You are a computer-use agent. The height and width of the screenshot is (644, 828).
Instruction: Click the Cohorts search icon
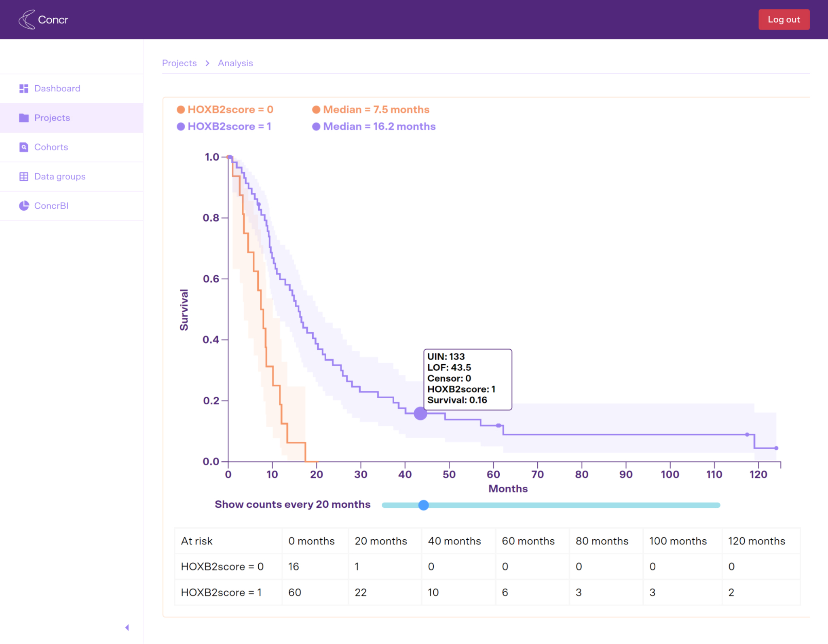click(x=24, y=147)
